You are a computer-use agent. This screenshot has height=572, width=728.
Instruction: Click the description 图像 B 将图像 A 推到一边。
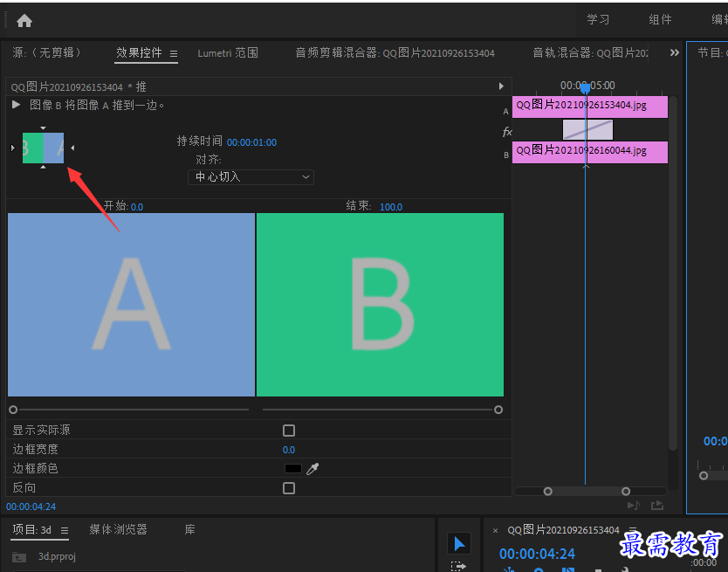(97, 105)
